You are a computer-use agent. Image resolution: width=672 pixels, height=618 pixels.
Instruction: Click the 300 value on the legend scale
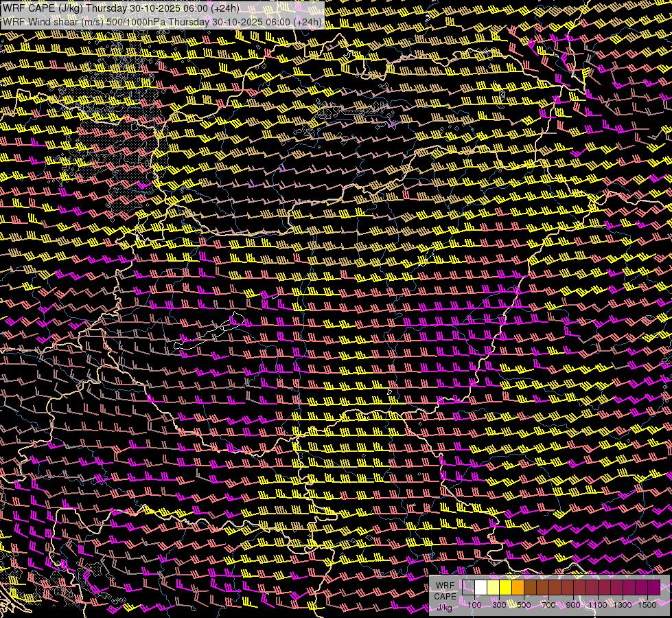click(499, 605)
